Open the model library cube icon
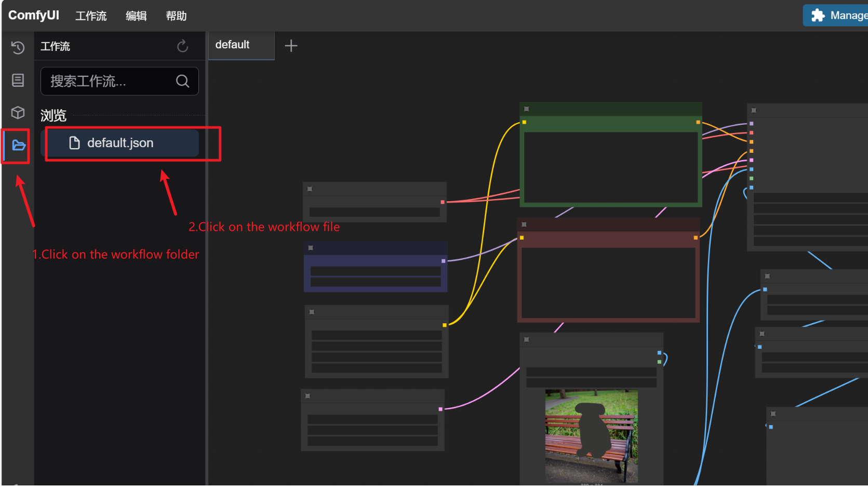The height and width of the screenshot is (487, 868). (x=18, y=113)
